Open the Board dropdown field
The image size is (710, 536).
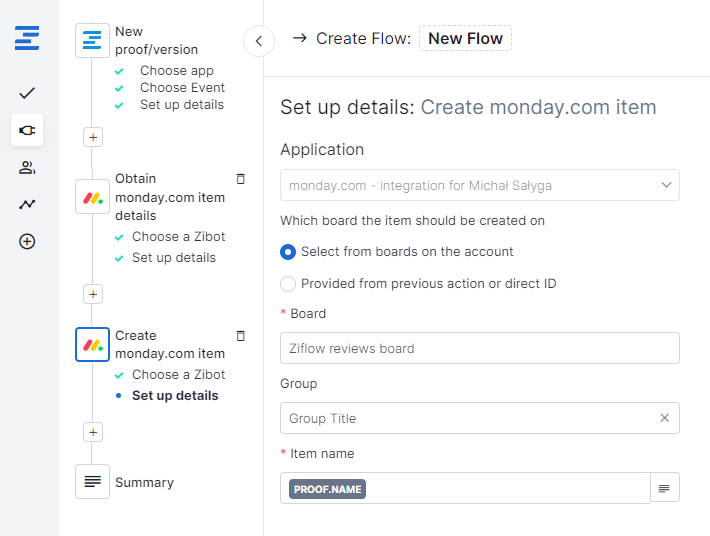point(479,348)
